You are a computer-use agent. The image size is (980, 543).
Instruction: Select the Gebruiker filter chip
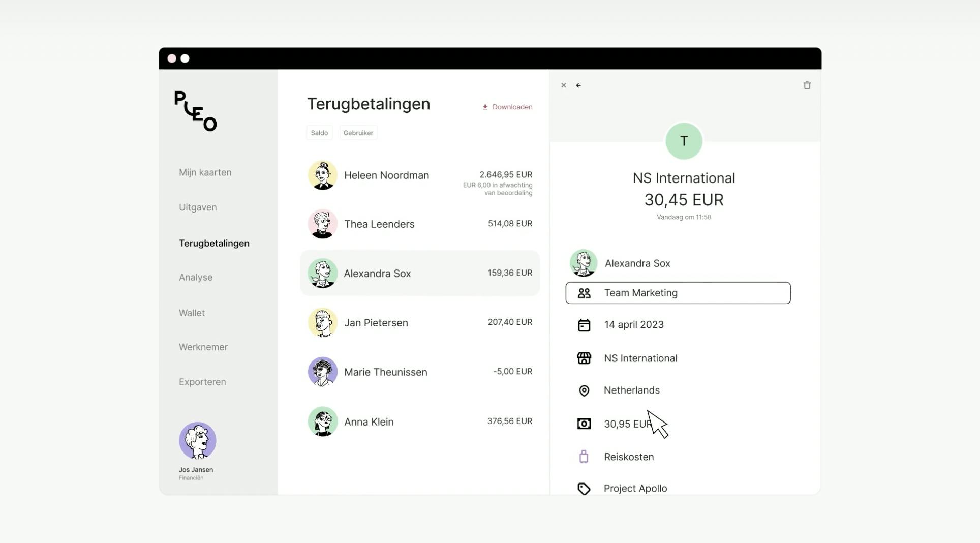pos(358,133)
